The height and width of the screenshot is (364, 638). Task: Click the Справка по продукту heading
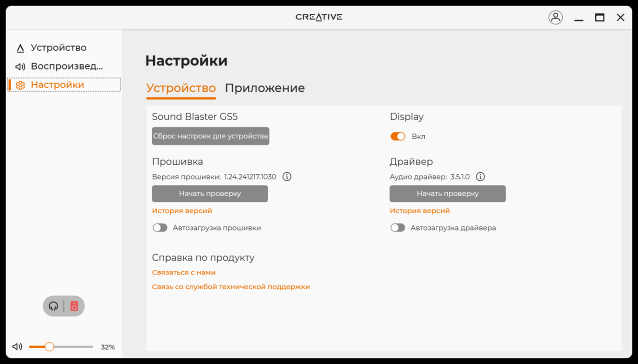(x=203, y=258)
